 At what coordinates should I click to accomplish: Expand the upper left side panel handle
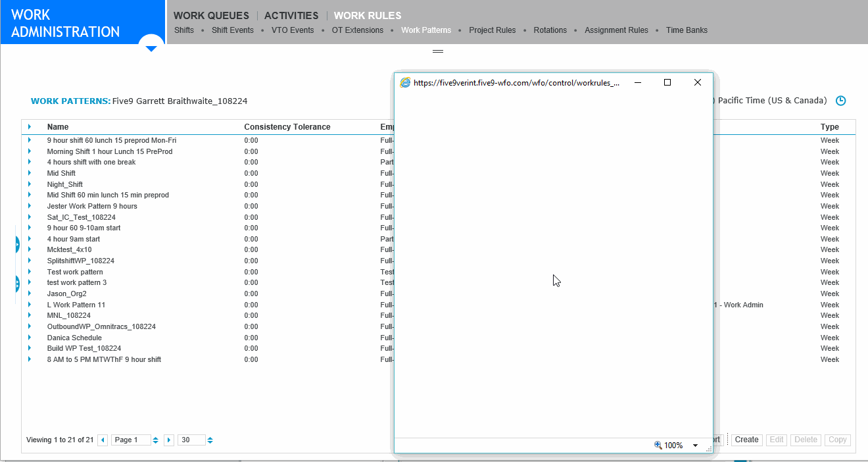tap(17, 245)
